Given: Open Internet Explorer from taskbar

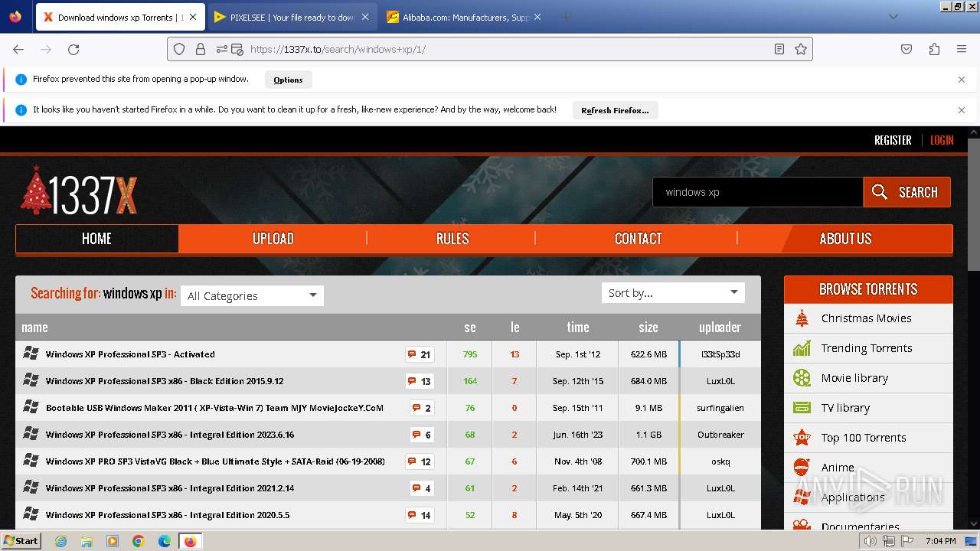Looking at the screenshot, I should click(60, 541).
